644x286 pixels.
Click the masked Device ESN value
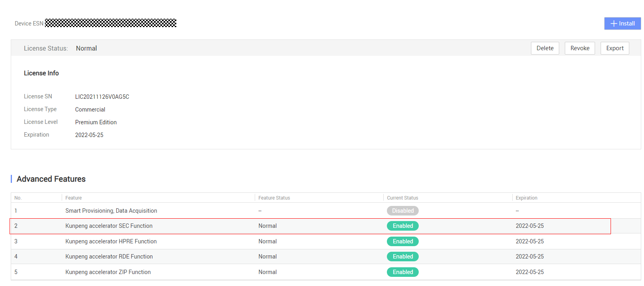coord(111,23)
